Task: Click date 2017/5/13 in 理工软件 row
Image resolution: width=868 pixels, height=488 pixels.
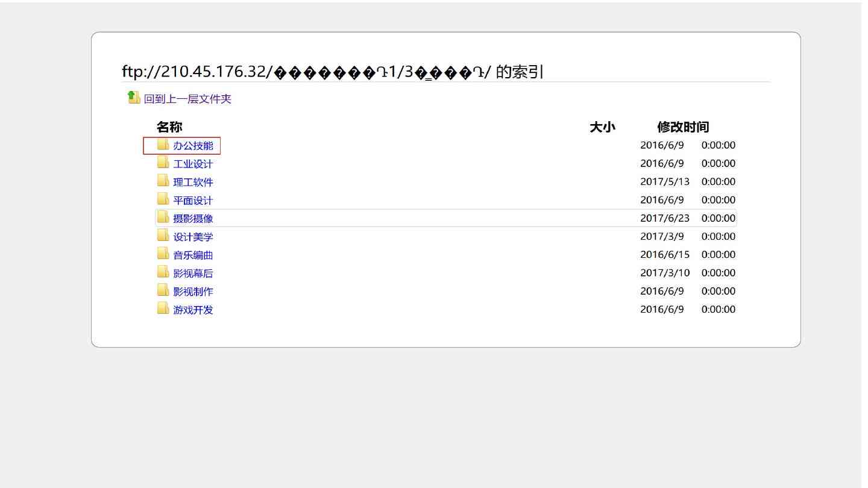Action: (x=665, y=181)
